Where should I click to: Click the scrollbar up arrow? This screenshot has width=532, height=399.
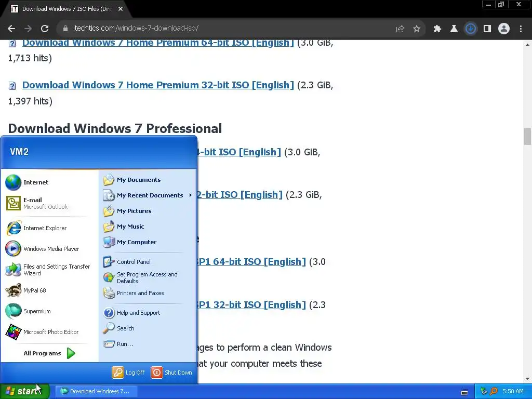(527, 45)
